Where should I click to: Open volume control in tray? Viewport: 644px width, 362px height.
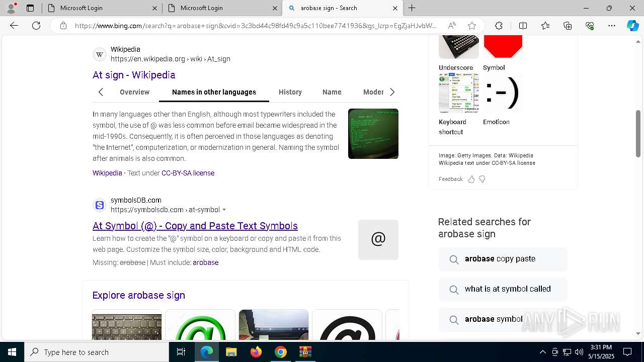[x=579, y=352]
